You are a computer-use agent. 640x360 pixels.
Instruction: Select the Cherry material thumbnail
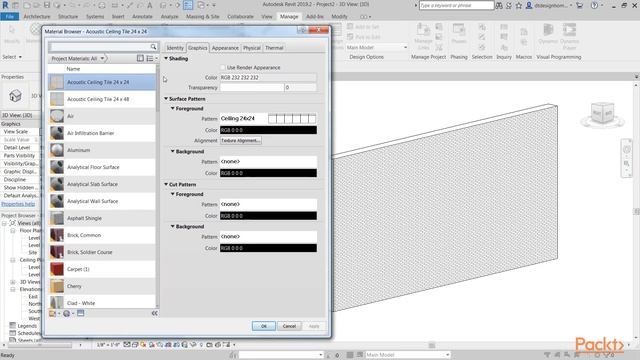tap(57, 287)
